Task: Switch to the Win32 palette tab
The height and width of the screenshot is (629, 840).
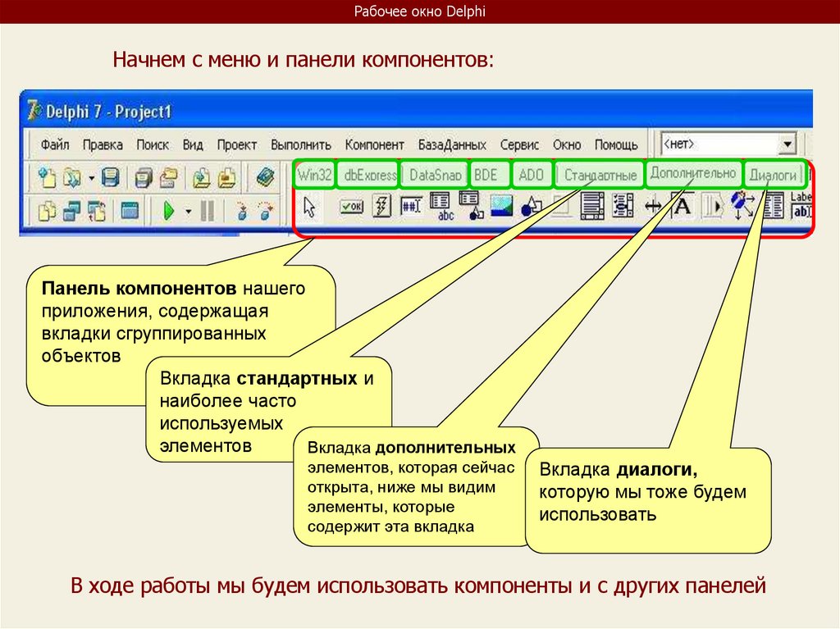Action: pos(314,175)
